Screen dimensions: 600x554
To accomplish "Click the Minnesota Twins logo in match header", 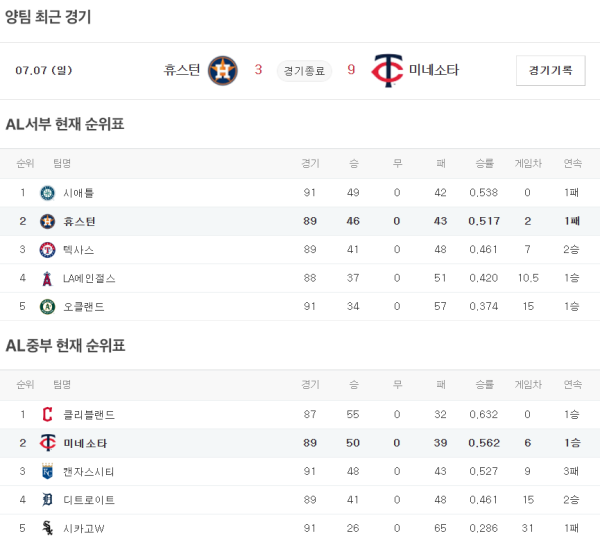I will 385,70.
